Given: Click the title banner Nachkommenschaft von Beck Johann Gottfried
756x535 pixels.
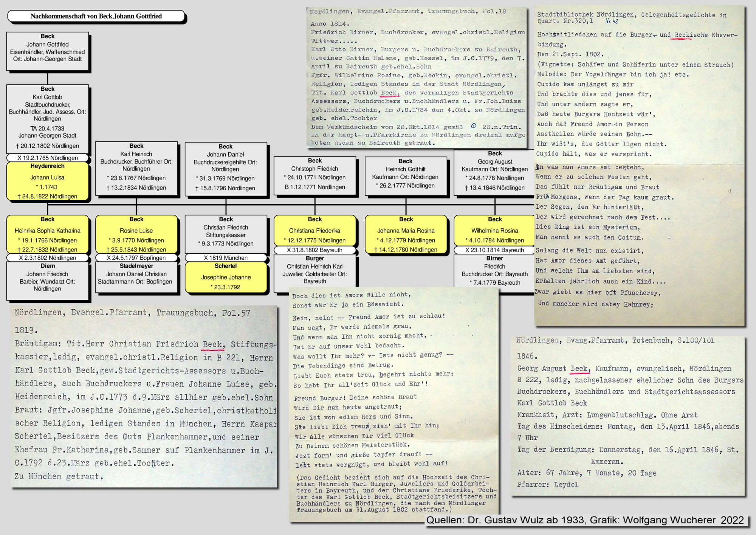Looking at the screenshot, I should (96, 16).
